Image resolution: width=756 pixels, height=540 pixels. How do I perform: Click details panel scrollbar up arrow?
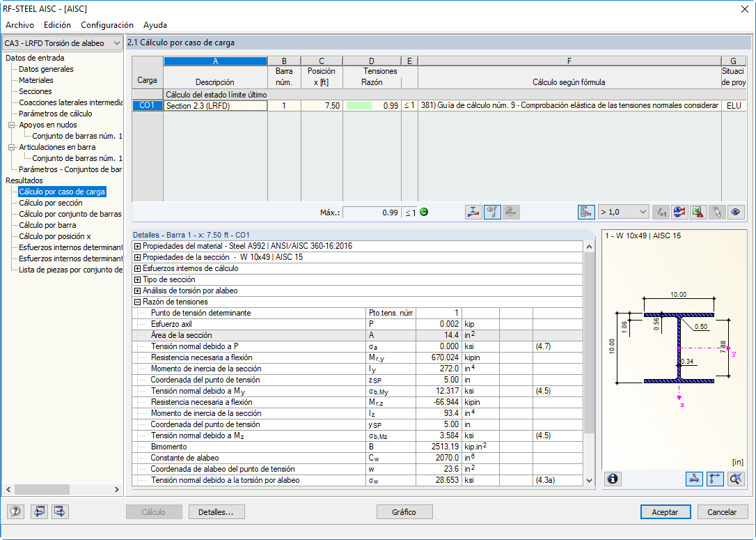pyautogui.click(x=589, y=247)
